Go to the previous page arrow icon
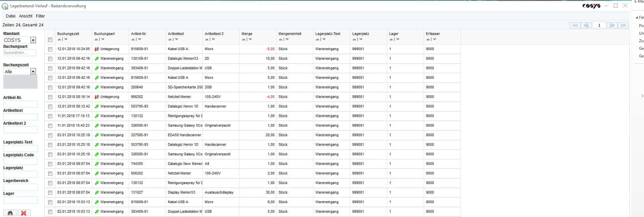This screenshot has width=644, height=217. click(x=586, y=25)
